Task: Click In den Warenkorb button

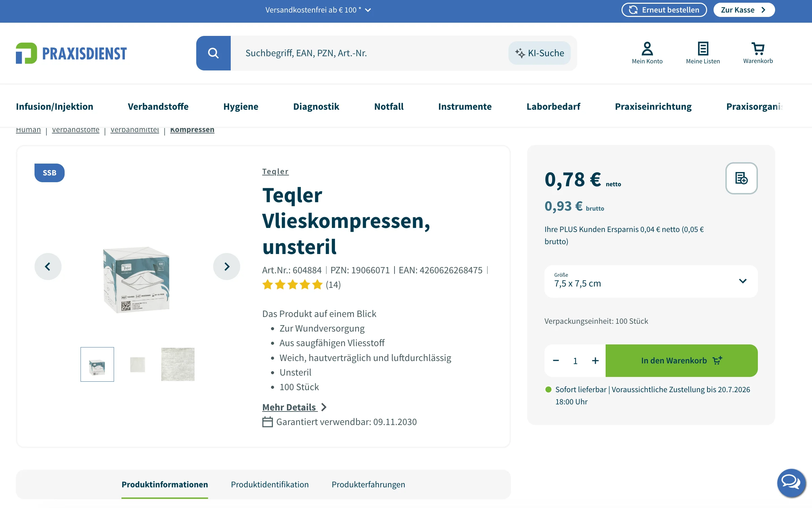Action: coord(681,361)
